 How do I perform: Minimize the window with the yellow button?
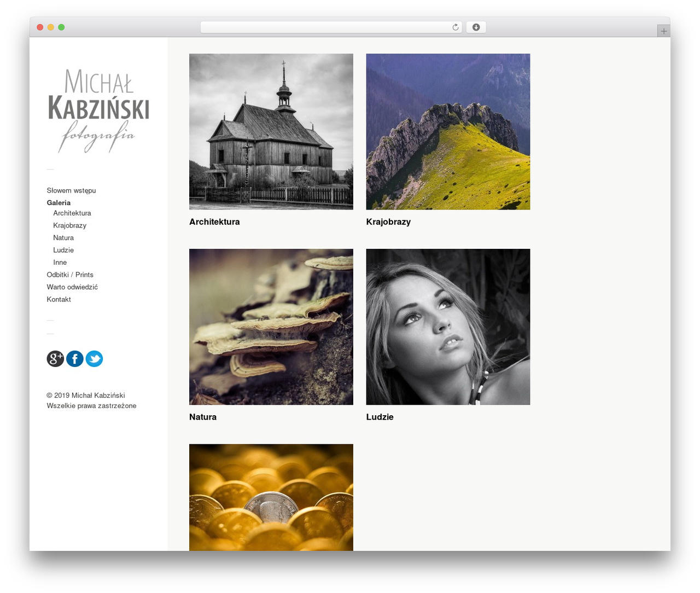click(x=51, y=27)
